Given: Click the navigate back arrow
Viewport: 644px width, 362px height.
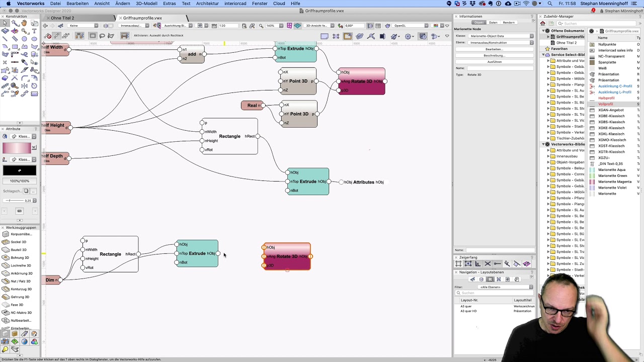Looking at the screenshot, I should pyautogui.click(x=45, y=26).
